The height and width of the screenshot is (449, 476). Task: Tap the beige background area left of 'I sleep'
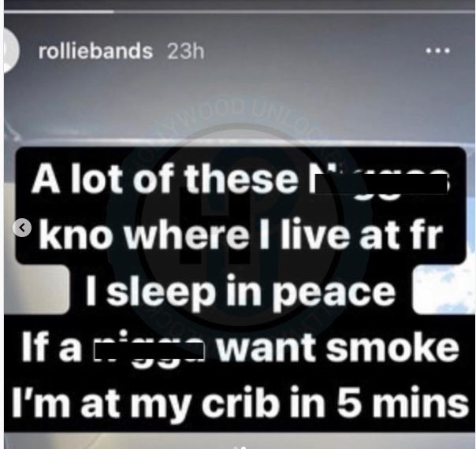(x=36, y=290)
